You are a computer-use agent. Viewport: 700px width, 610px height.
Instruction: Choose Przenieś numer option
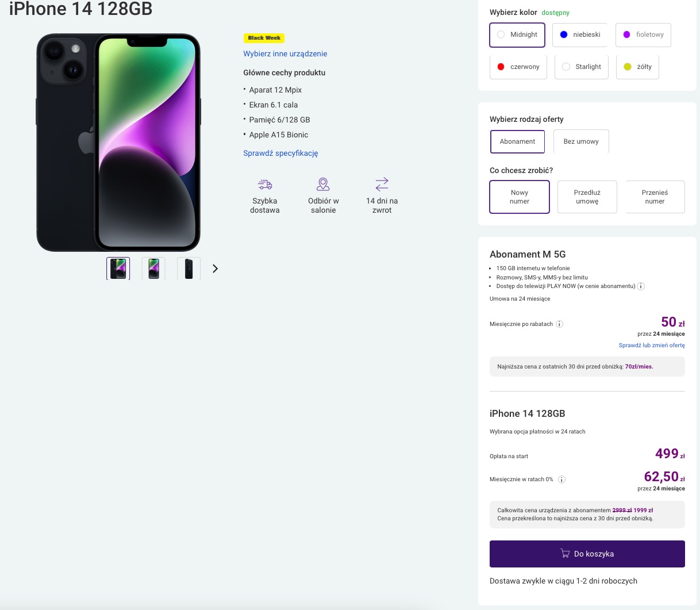coord(655,197)
